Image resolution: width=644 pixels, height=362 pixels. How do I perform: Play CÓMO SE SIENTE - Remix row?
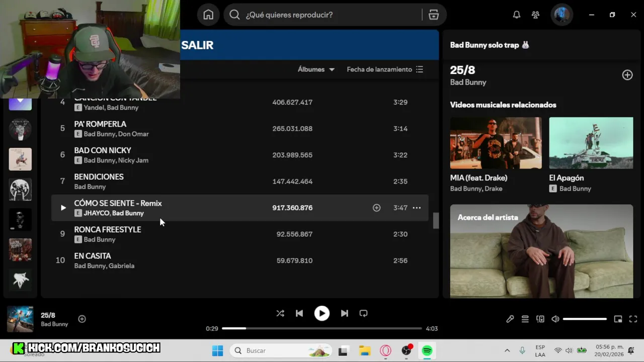[x=63, y=208]
